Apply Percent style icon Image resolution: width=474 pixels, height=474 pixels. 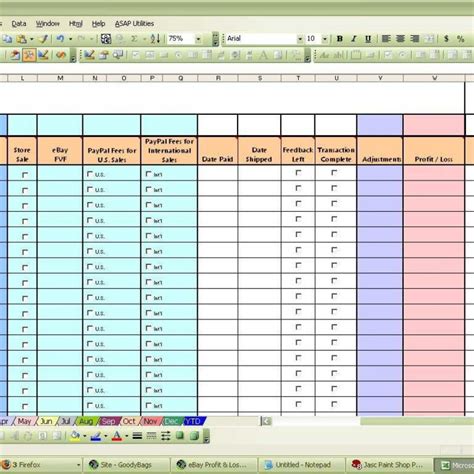coord(461,39)
